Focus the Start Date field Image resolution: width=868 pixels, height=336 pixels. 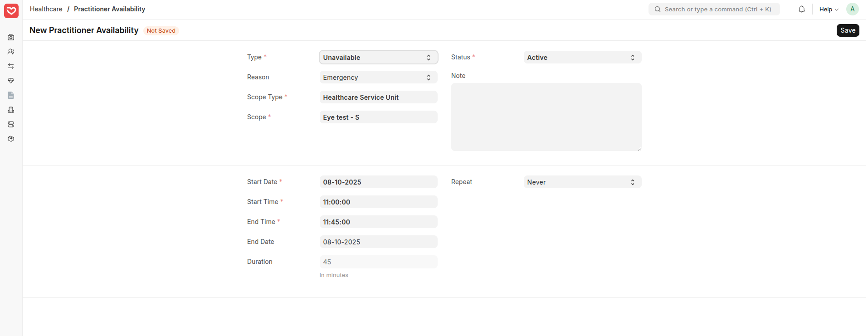pyautogui.click(x=378, y=182)
